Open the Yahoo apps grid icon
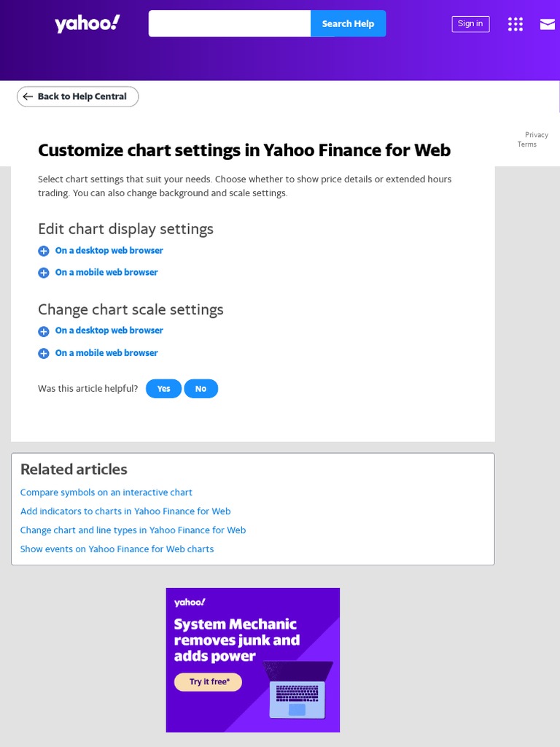The height and width of the screenshot is (747, 560). [x=516, y=24]
